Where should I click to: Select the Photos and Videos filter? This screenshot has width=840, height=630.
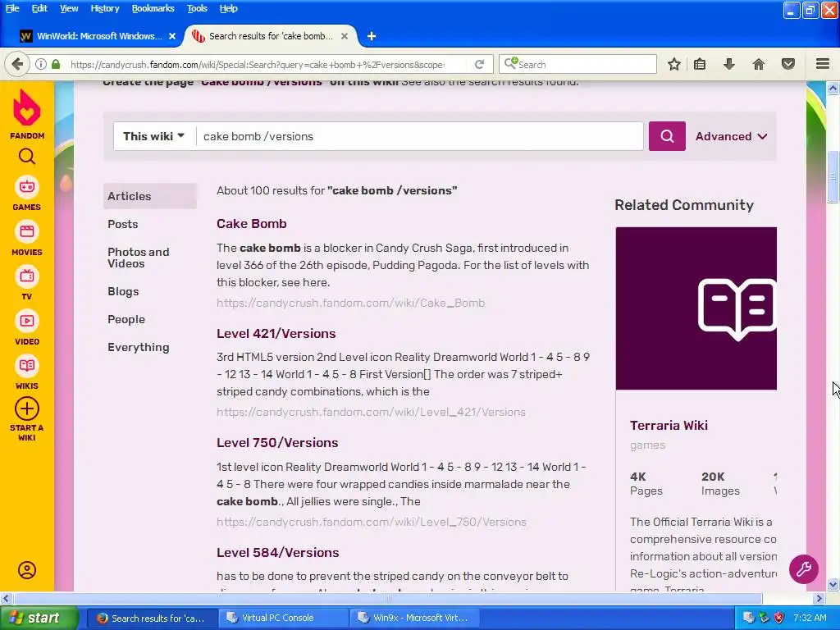pyautogui.click(x=138, y=258)
